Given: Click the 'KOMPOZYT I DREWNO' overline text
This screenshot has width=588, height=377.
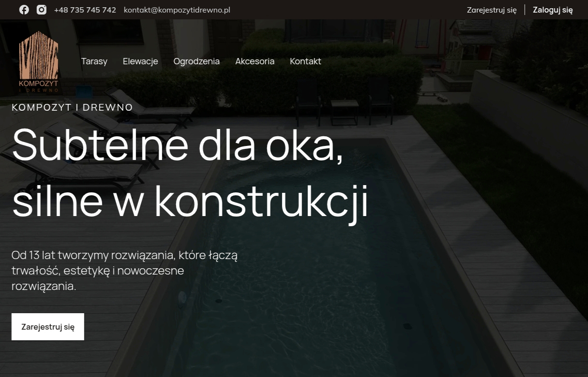Looking at the screenshot, I should pyautogui.click(x=72, y=107).
